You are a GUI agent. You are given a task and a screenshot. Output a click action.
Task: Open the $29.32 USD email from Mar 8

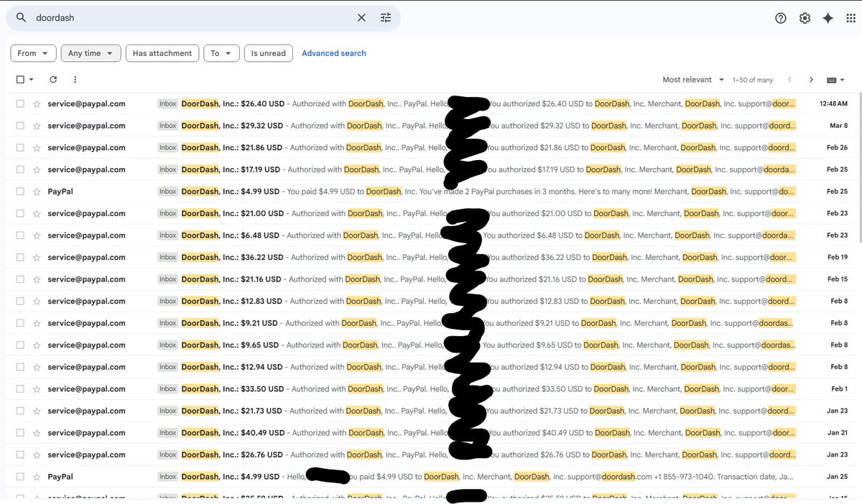click(x=431, y=126)
